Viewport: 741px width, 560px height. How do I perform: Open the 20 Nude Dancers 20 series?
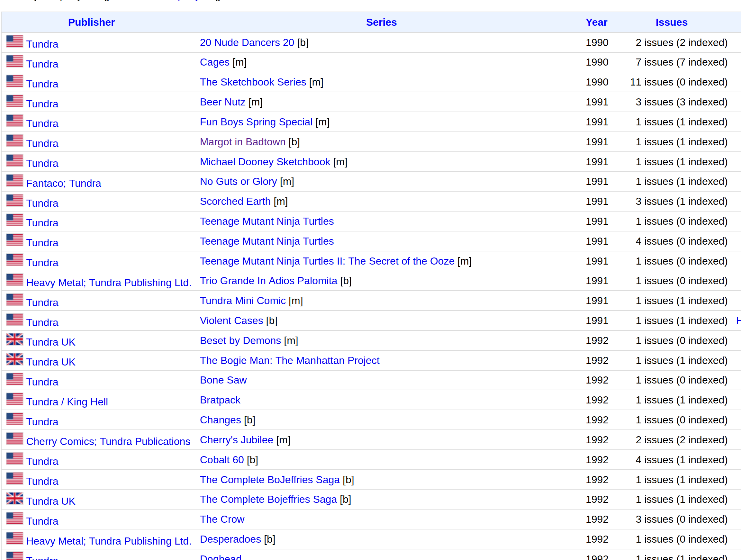[x=247, y=42]
